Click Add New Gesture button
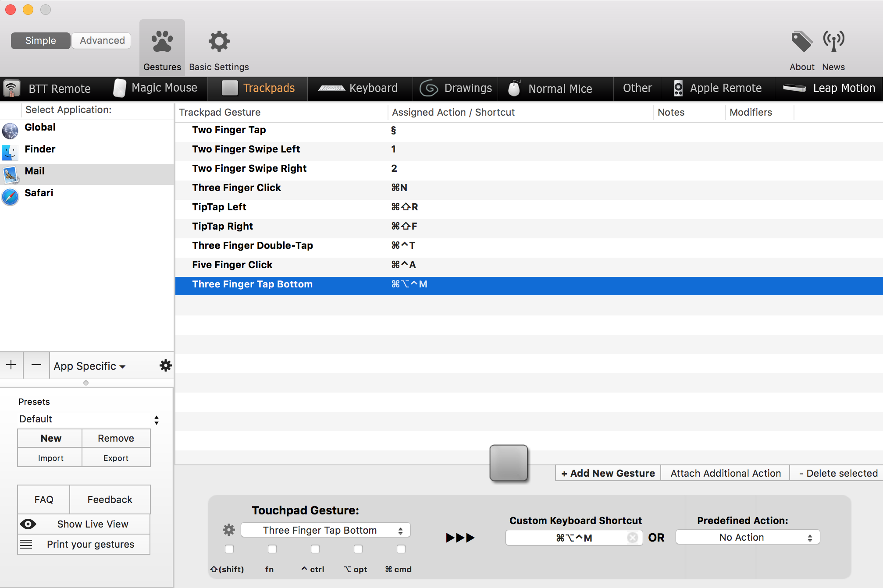Screen dimensions: 883x588 [x=608, y=473]
